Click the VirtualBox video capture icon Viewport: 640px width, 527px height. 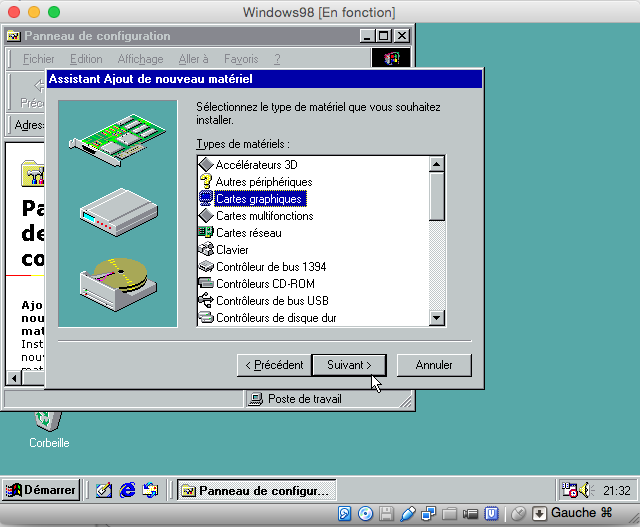pyautogui.click(x=470, y=514)
